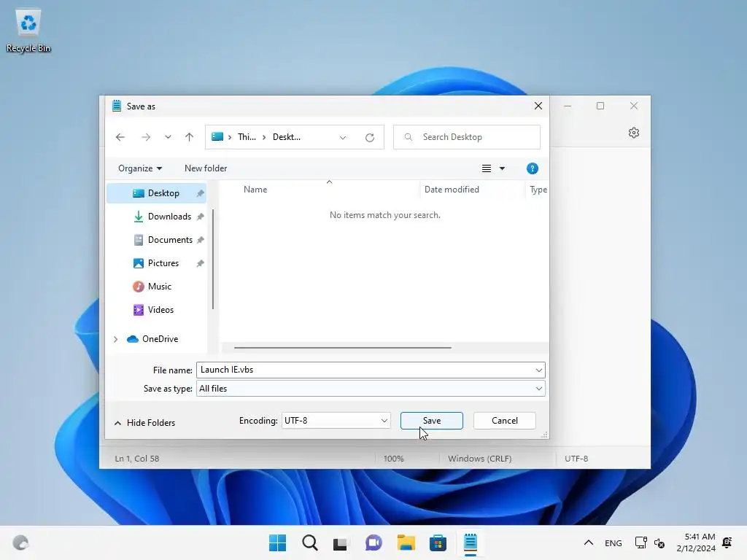Image resolution: width=747 pixels, height=560 pixels.
Task: Click ENG language indicator
Action: (x=613, y=542)
